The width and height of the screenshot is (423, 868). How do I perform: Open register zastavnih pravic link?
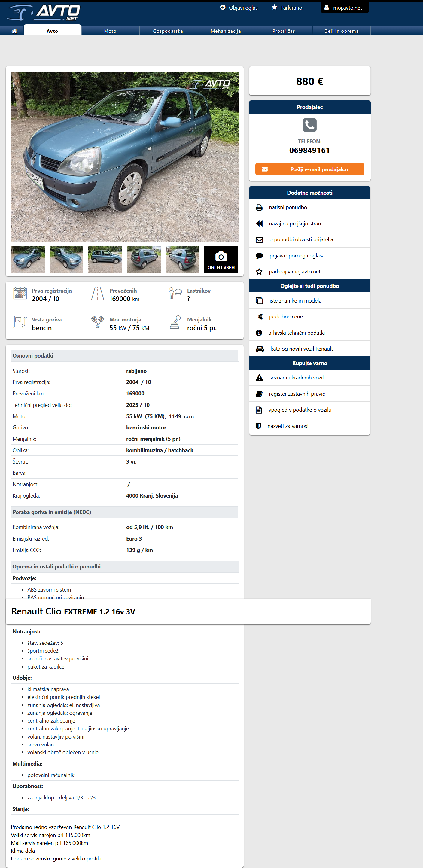pos(297,394)
